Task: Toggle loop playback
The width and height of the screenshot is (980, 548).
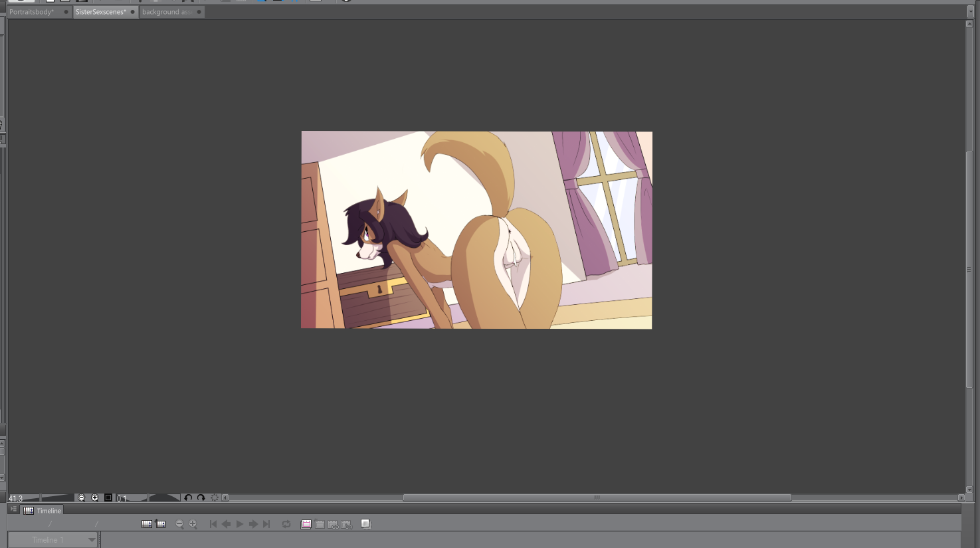Action: (x=286, y=524)
